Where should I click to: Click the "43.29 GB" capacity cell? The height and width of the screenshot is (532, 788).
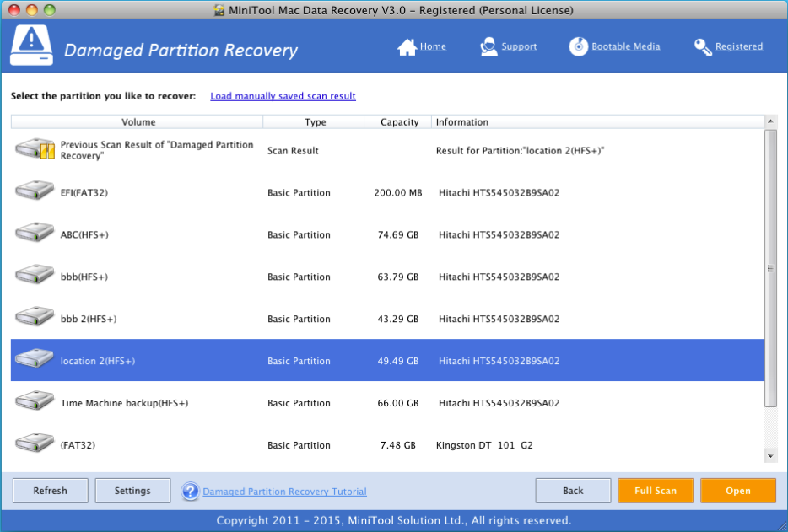398,319
